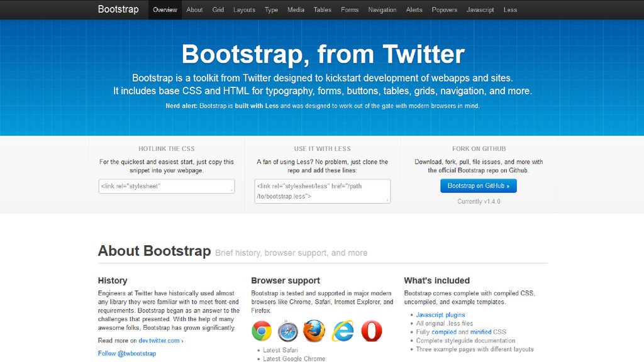Click the Opera browser icon
Screen dimensions: 644x362
372,331
